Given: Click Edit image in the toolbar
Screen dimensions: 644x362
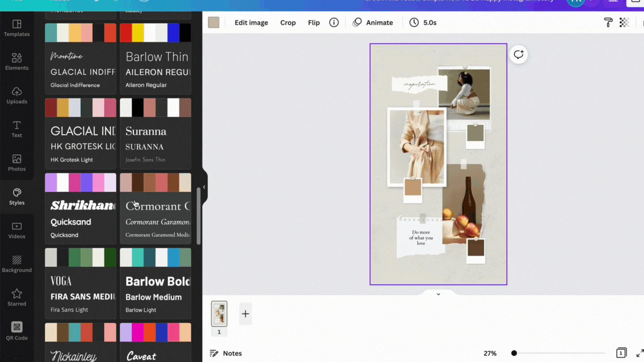Looking at the screenshot, I should [251, 22].
